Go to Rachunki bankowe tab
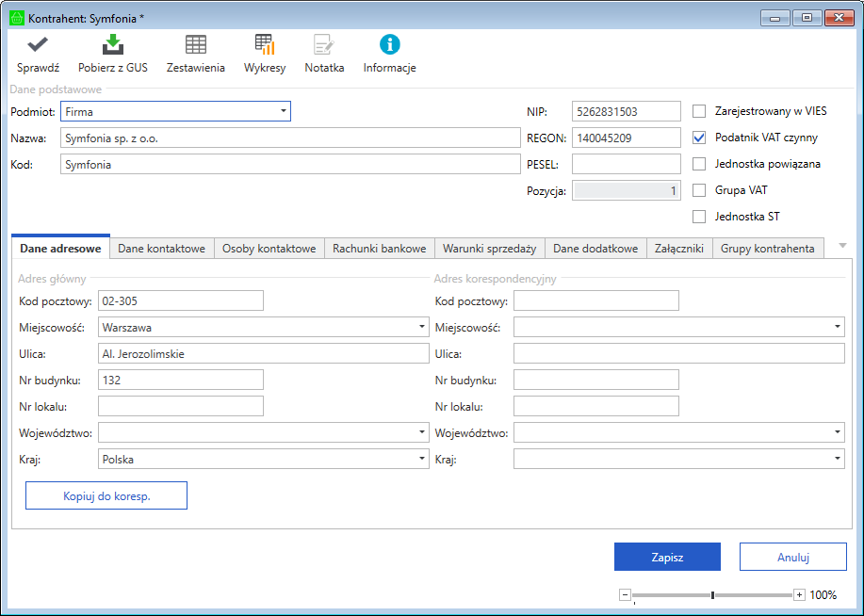The image size is (864, 616). (379, 249)
